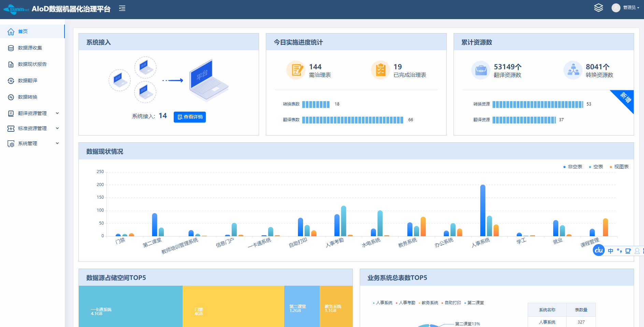Image resolution: width=644 pixels, height=327 pixels.
Task: Click the 转换资源数 hierarchy icon
Action: (573, 70)
